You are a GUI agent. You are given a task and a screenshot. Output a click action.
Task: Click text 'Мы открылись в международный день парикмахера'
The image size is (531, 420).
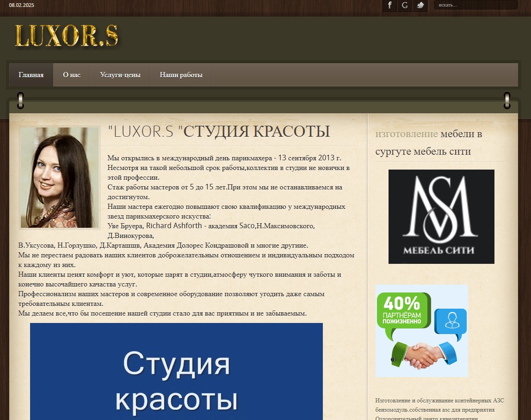[x=190, y=158]
